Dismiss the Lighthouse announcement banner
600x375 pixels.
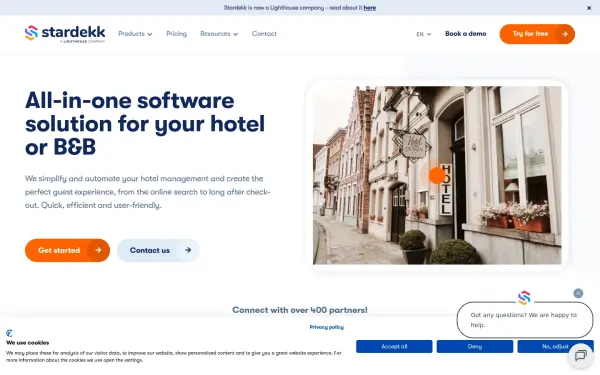coord(589,8)
